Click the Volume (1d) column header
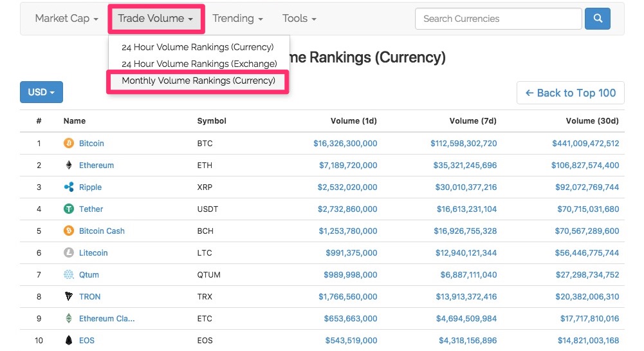Screen dimensions: 644x351 click(x=354, y=121)
